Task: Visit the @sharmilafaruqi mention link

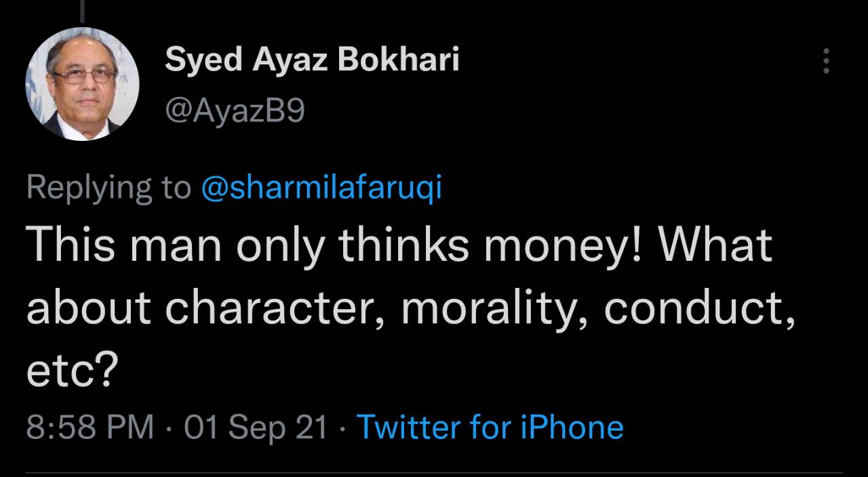Action: 321,188
